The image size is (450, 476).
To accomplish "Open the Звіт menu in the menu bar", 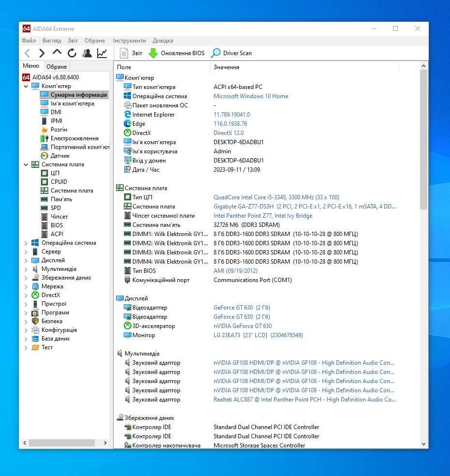I will point(73,41).
